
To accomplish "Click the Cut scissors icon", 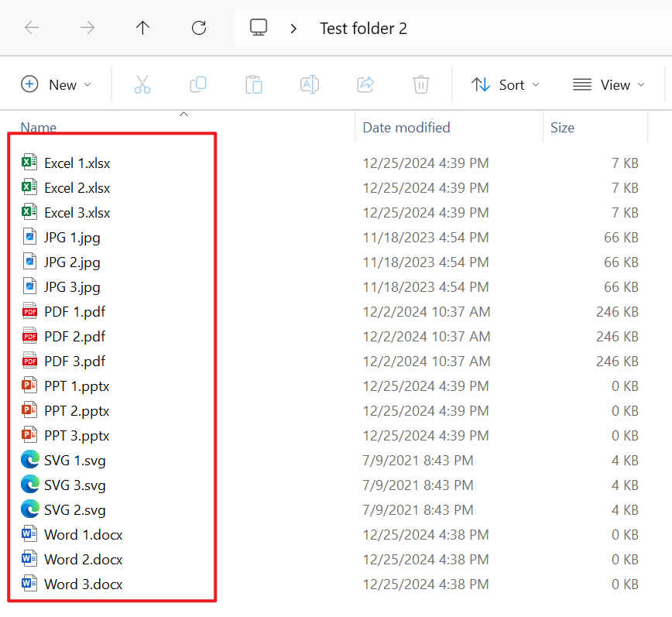I will click(x=142, y=85).
